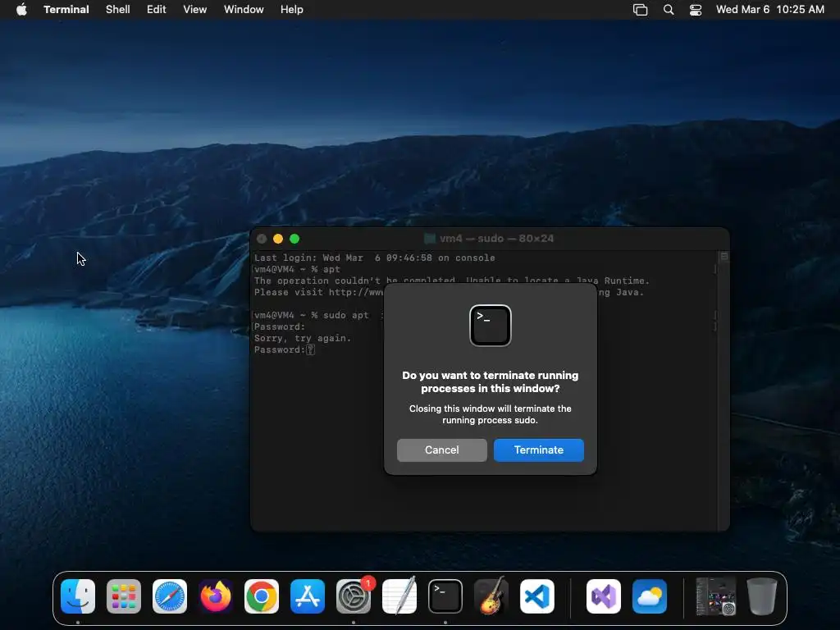Viewport: 840px width, 630px height.
Task: Click the screen mirroring icon in menu bar
Action: [x=640, y=9]
